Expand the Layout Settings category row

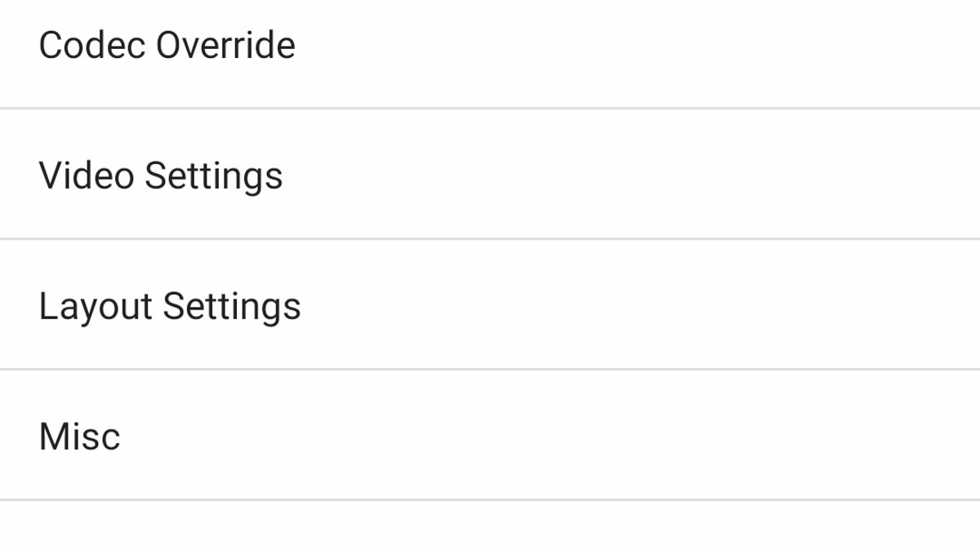[x=490, y=304]
